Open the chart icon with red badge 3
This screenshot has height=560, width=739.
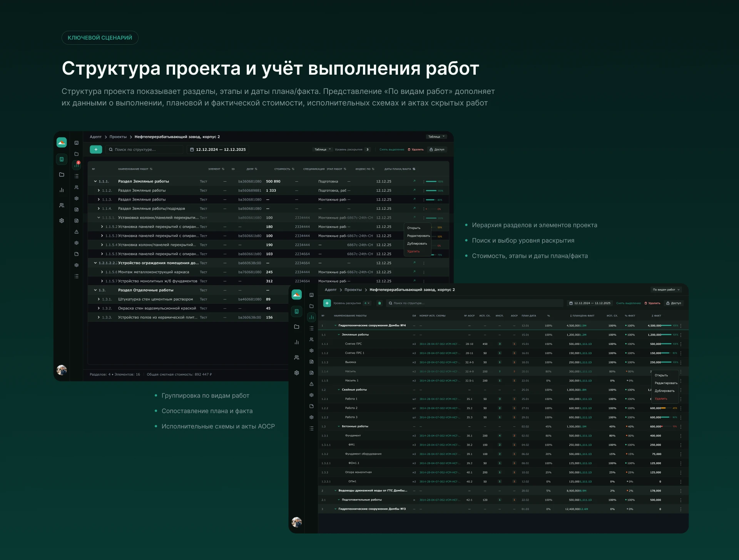pos(77,165)
